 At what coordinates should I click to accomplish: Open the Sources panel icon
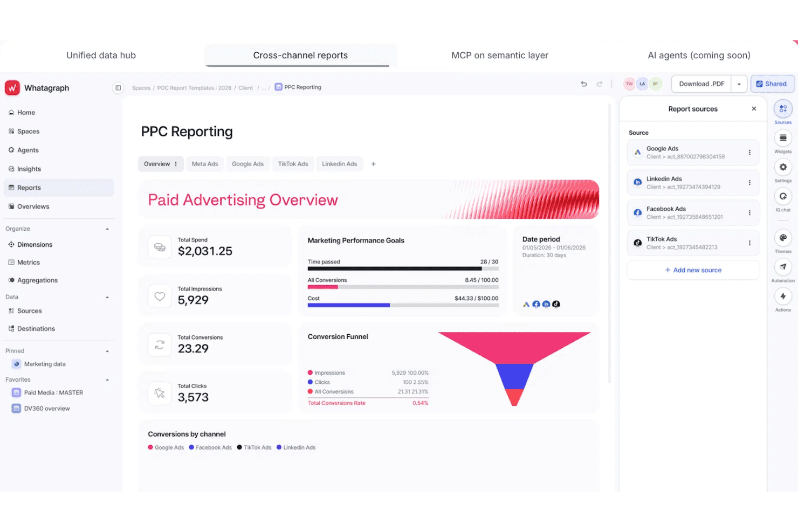[x=783, y=109]
